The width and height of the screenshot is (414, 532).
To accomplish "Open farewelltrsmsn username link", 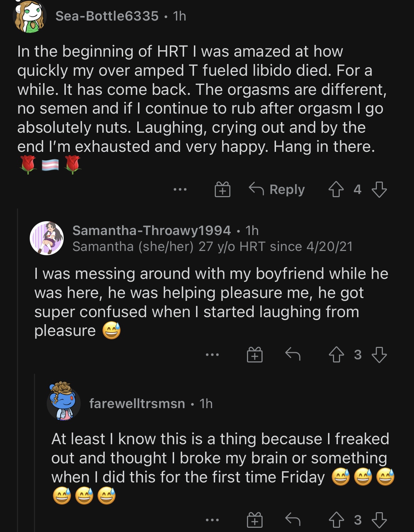I will pyautogui.click(x=137, y=404).
